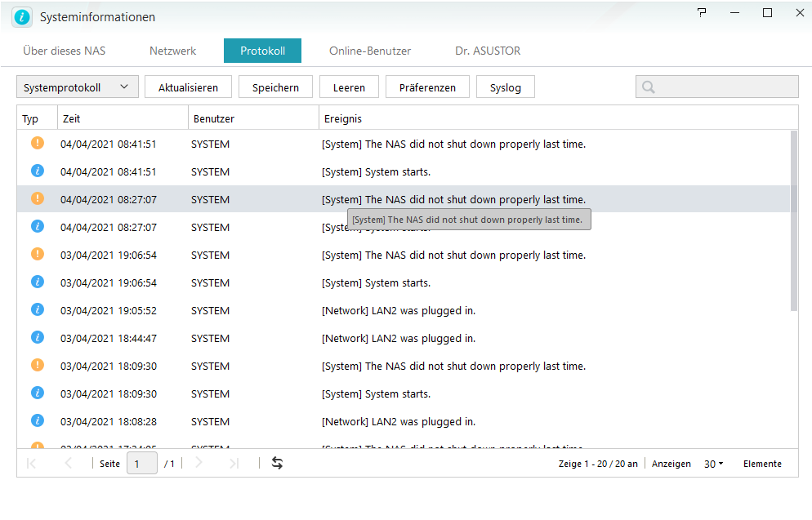Switch to the Netzwerk tab
This screenshot has height=520, width=812.
pyautogui.click(x=173, y=51)
